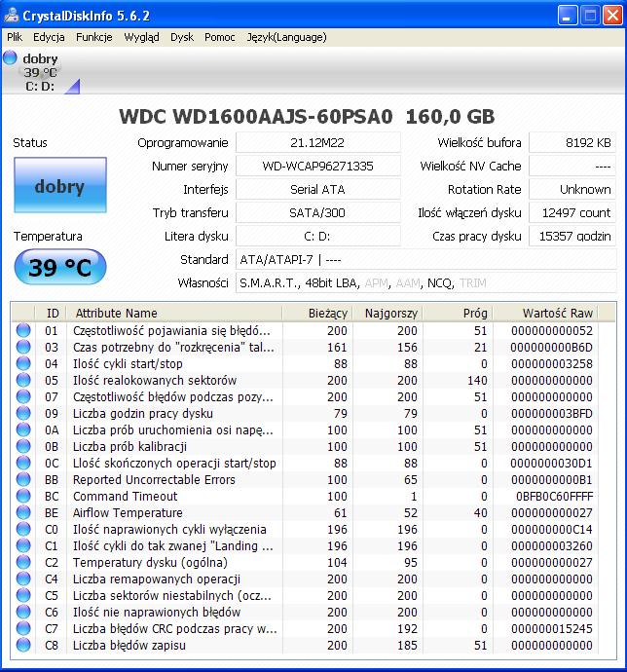Click status icon for attribute BB row

(x=23, y=479)
